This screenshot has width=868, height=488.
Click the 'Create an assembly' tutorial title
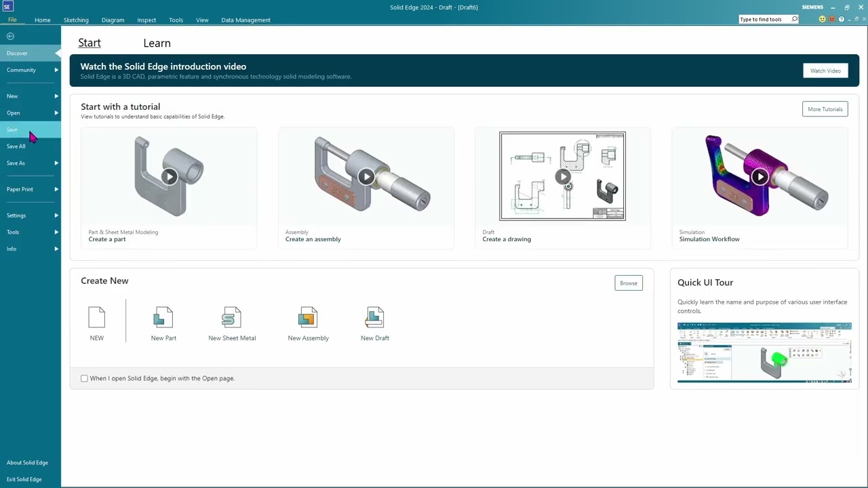(x=313, y=239)
